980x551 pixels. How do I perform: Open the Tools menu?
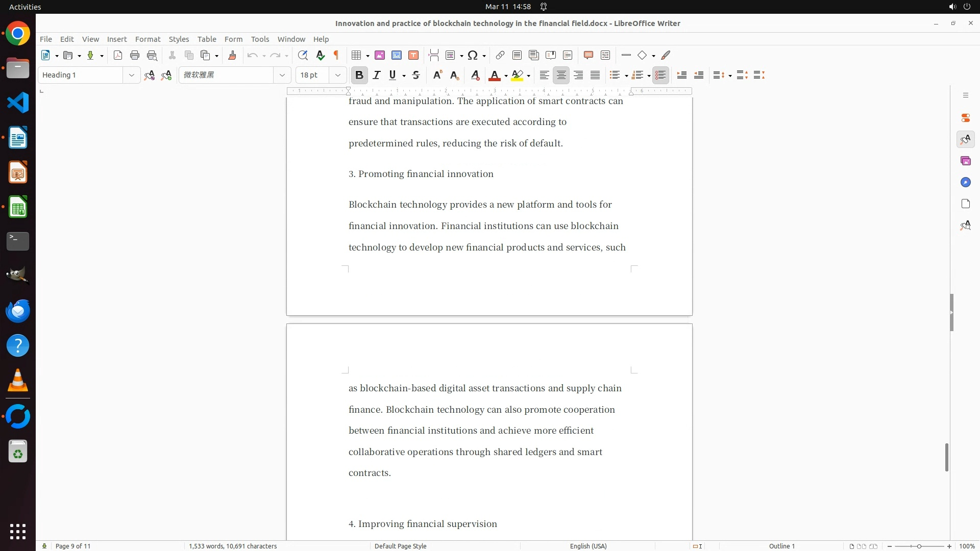pos(260,39)
